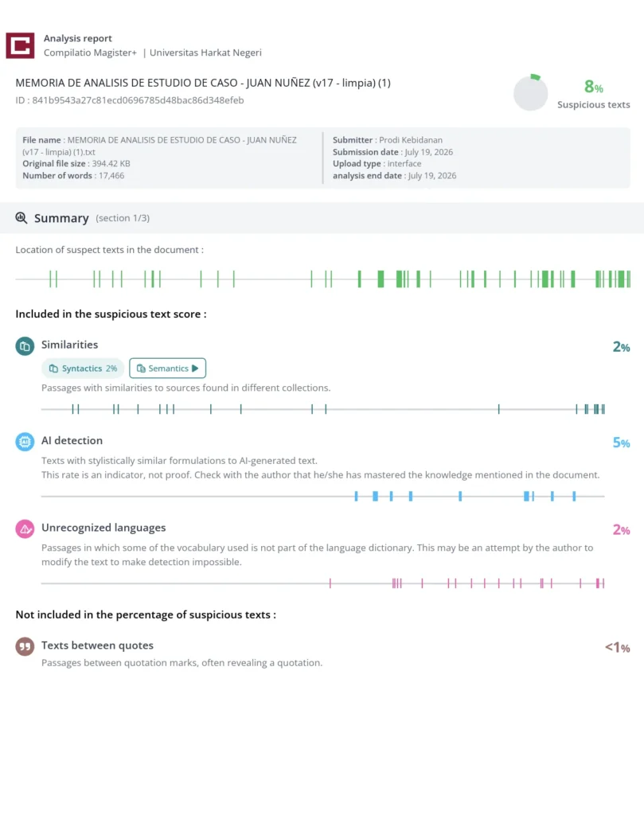Click the AI detection chip icon
644x815 pixels.
(x=25, y=442)
